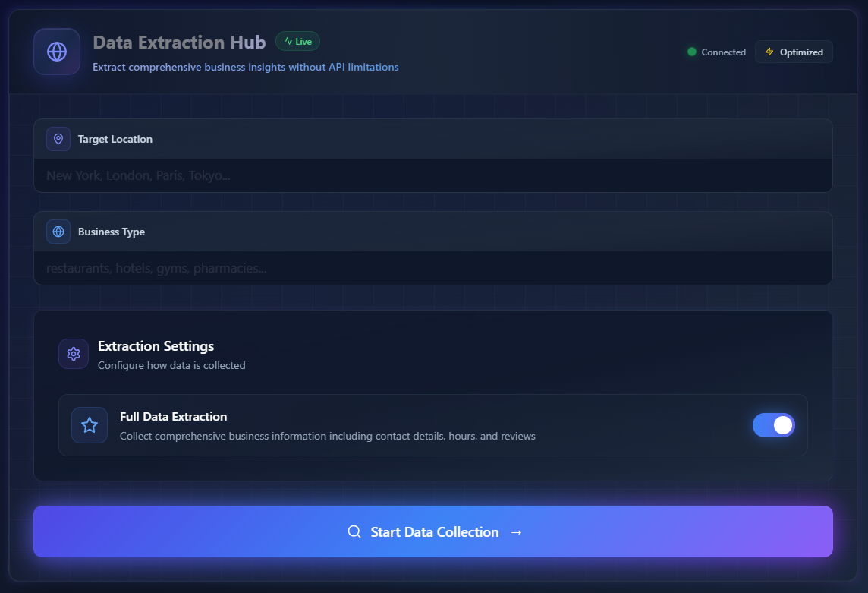Screen dimensions: 868x593
Task: Click the Full Data Extraction star icon
Action: pyautogui.click(x=89, y=425)
